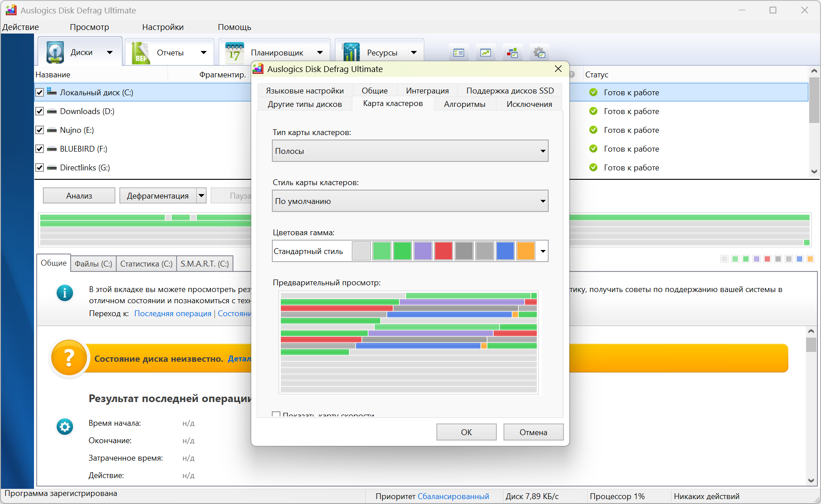Image resolution: width=821 pixels, height=504 pixels.
Task: Click the green status icon for Directlinks G
Action: (593, 167)
